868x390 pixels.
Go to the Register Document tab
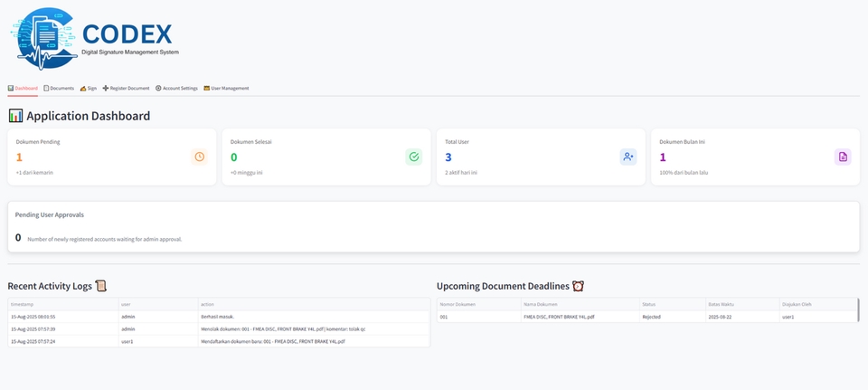(126, 88)
